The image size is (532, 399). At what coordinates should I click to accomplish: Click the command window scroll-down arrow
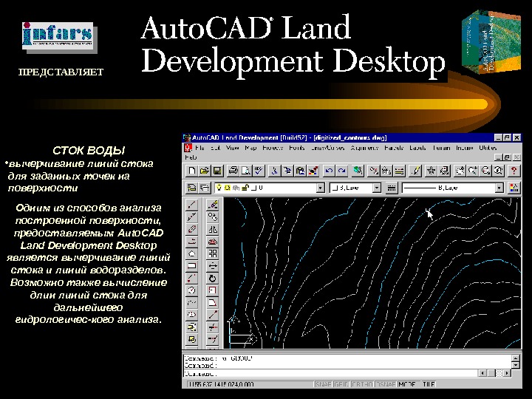click(516, 365)
